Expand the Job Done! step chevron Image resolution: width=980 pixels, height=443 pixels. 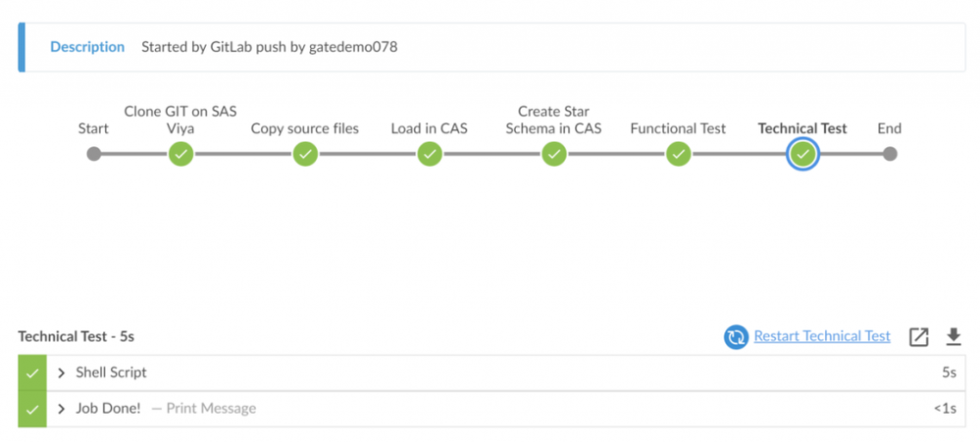point(62,409)
